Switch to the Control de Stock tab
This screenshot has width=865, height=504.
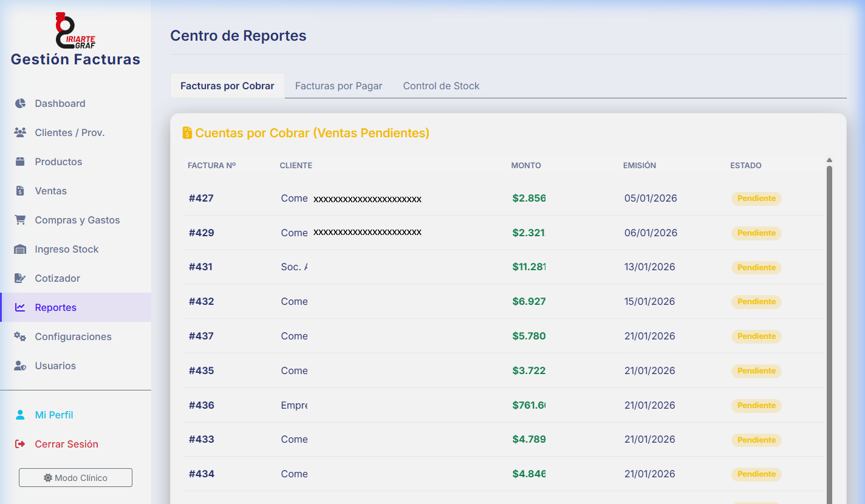pyautogui.click(x=441, y=86)
